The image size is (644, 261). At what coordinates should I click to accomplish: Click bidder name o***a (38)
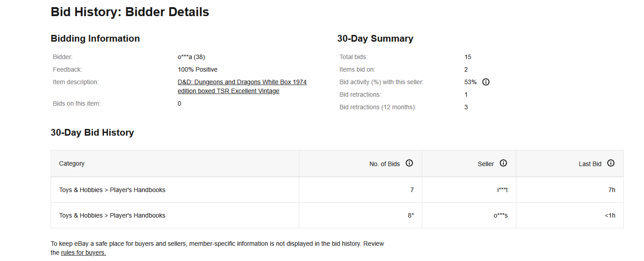191,57
